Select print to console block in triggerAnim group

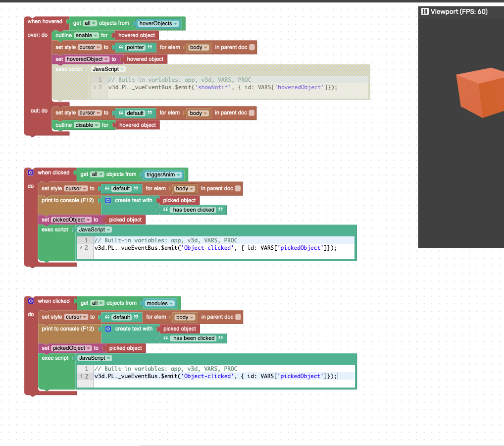(x=67, y=201)
